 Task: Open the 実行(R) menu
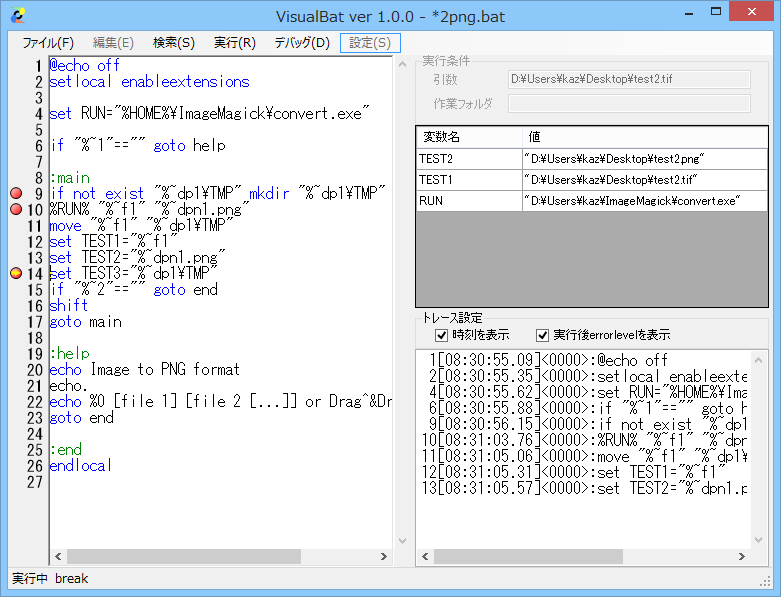click(234, 43)
